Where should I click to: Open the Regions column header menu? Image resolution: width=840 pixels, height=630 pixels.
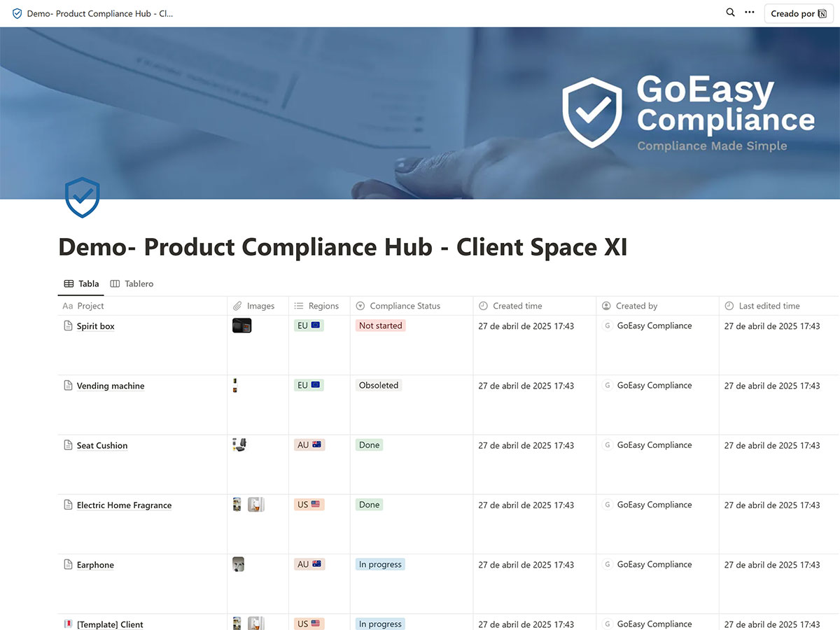point(323,306)
